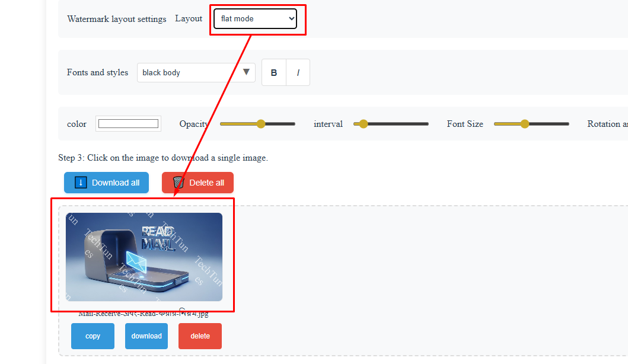Click the blue download button below the image
This screenshot has width=628, height=364.
146,336
